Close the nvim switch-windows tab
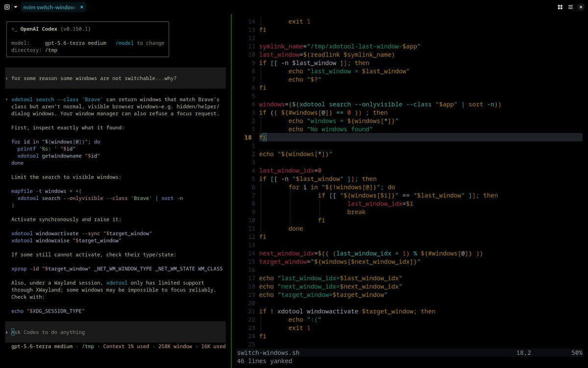This screenshot has height=368, width=588. click(x=81, y=7)
